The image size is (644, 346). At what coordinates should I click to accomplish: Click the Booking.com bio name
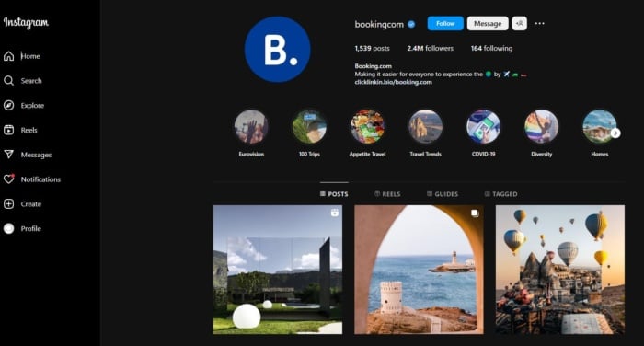(x=373, y=65)
